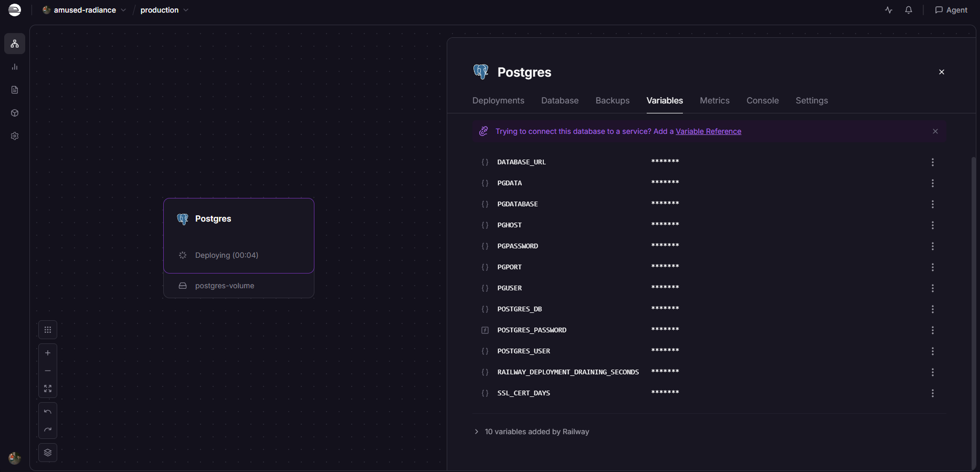Expand 10 variables added by Railway

(x=531, y=432)
